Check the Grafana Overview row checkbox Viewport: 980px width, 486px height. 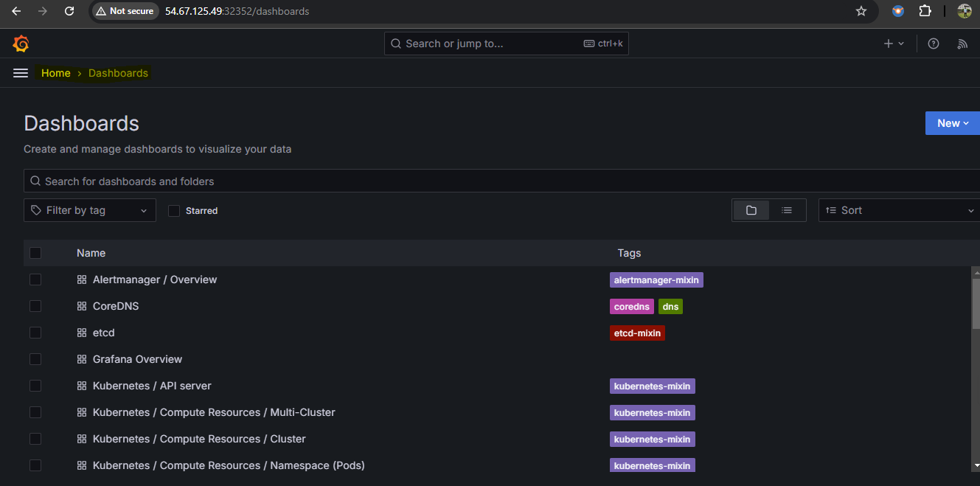(35, 359)
